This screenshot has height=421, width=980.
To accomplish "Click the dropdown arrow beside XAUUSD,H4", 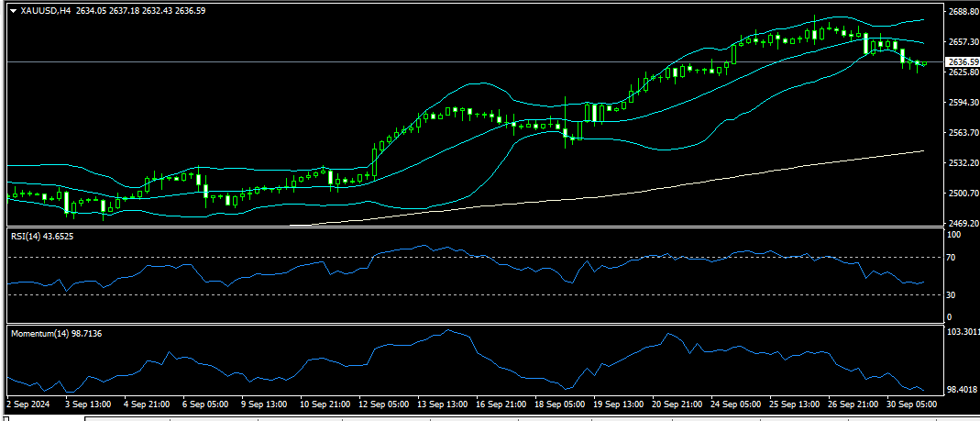I will (x=13, y=11).
